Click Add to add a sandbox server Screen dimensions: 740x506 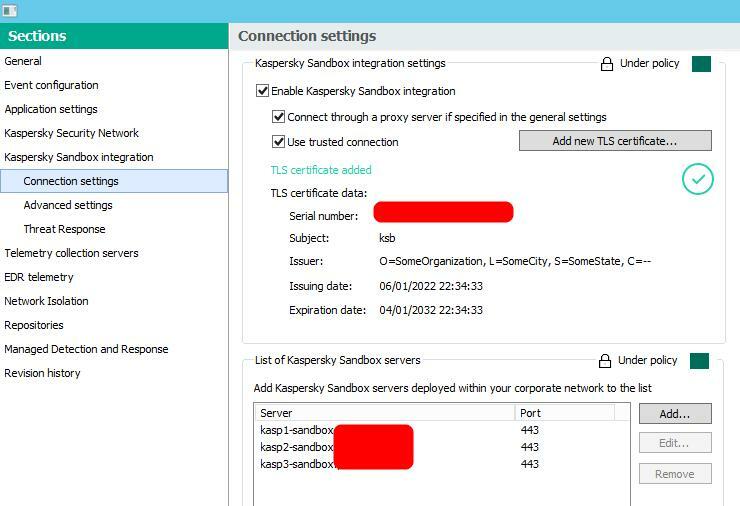click(675, 413)
